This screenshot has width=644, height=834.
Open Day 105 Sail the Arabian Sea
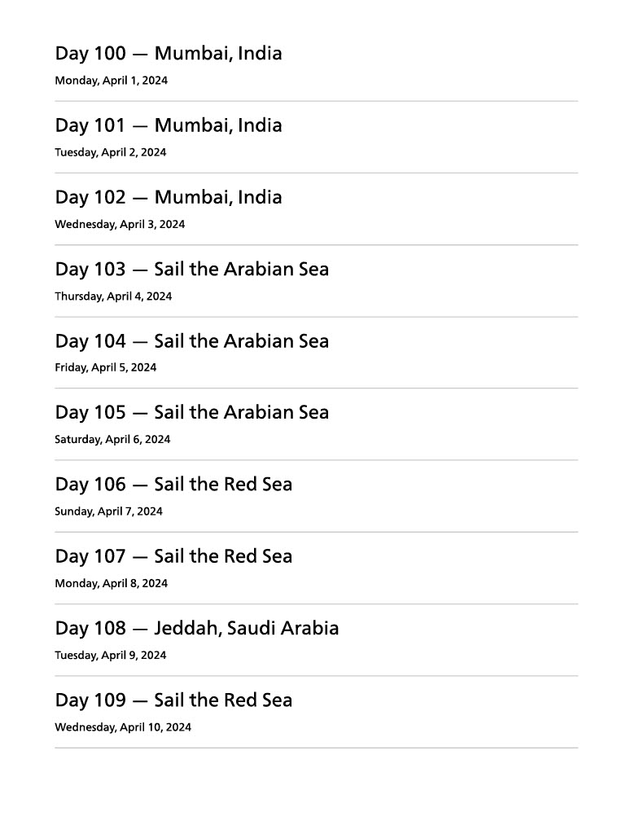coord(192,412)
